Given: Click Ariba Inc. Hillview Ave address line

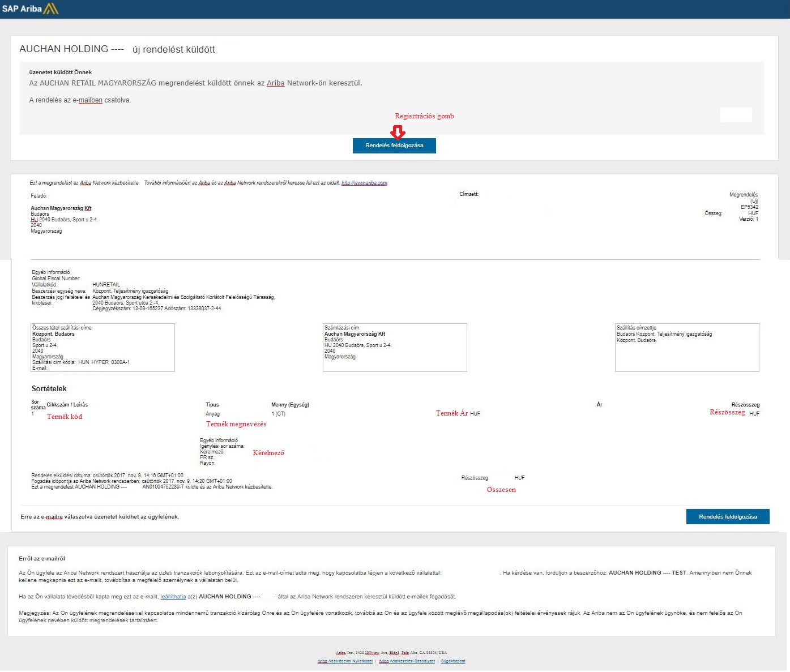Looking at the screenshot, I should (x=391, y=653).
